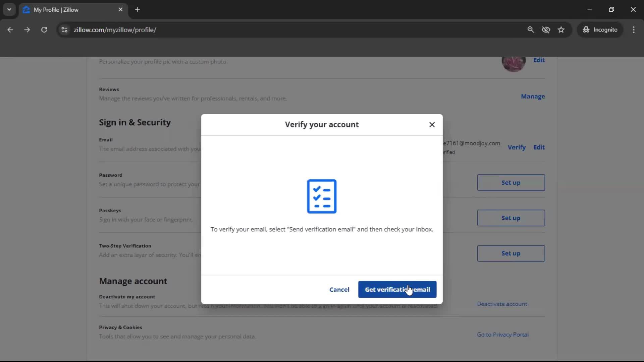Screen dimensions: 644x362
Task: Cancel the account verification dialog
Action: (x=339, y=289)
